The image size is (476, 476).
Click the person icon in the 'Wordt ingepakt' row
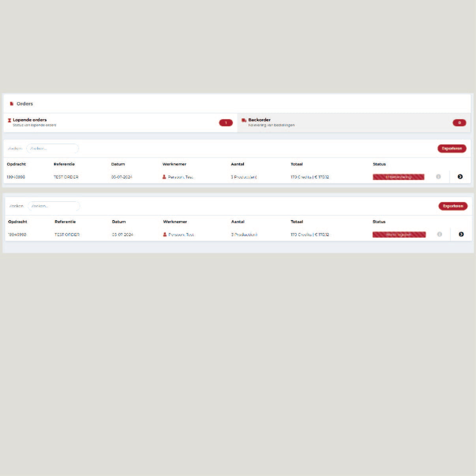point(165,234)
